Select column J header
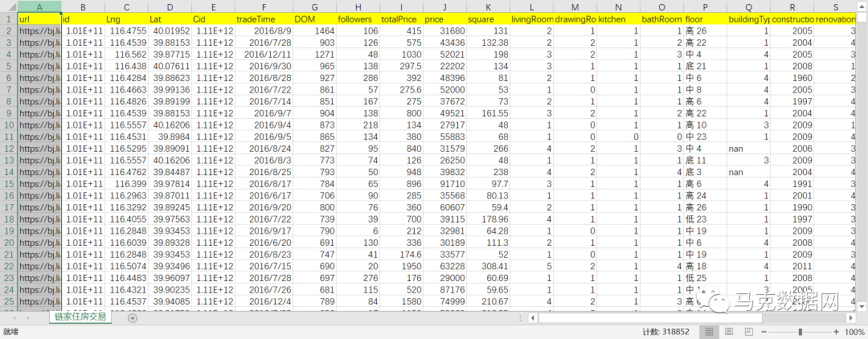This screenshot has height=339, width=868. [444, 7]
